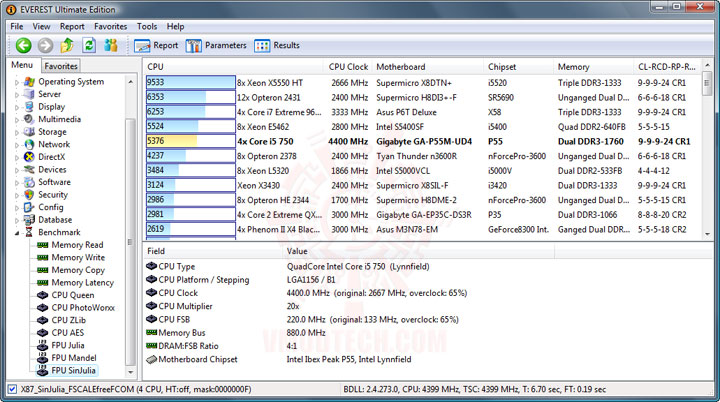The height and width of the screenshot is (402, 720).
Task: Select FPU Mandel benchmark
Action: coord(74,358)
